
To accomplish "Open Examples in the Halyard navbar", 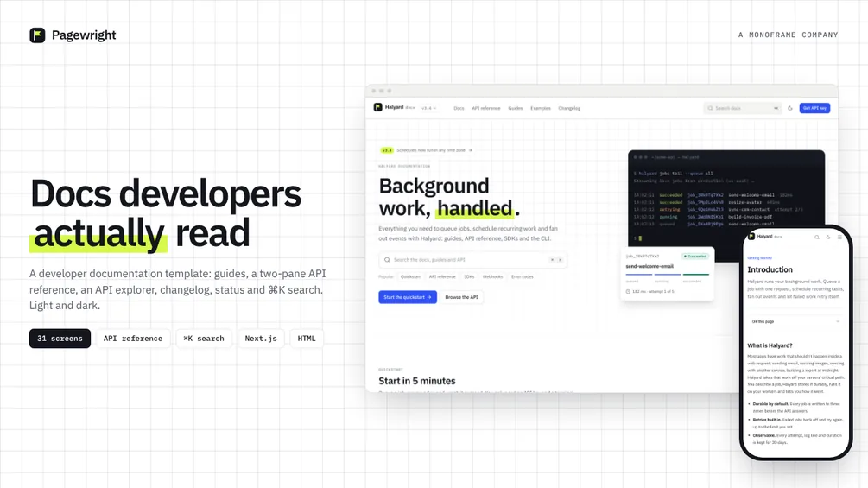I will (x=541, y=108).
